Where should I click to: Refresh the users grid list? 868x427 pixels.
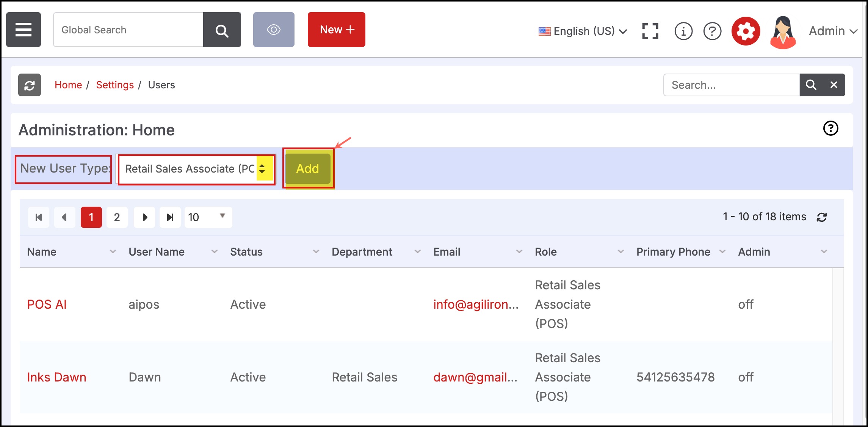(822, 217)
